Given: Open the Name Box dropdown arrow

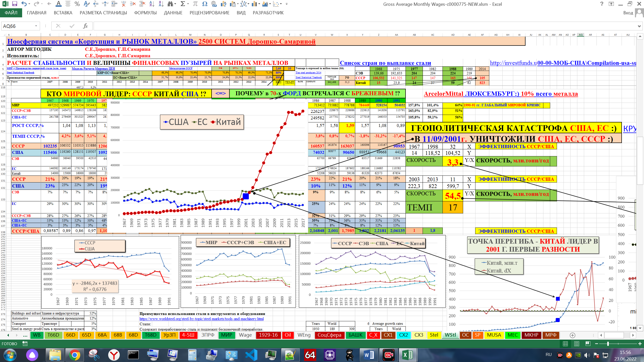Looking at the screenshot, I should pyautogui.click(x=36, y=26).
